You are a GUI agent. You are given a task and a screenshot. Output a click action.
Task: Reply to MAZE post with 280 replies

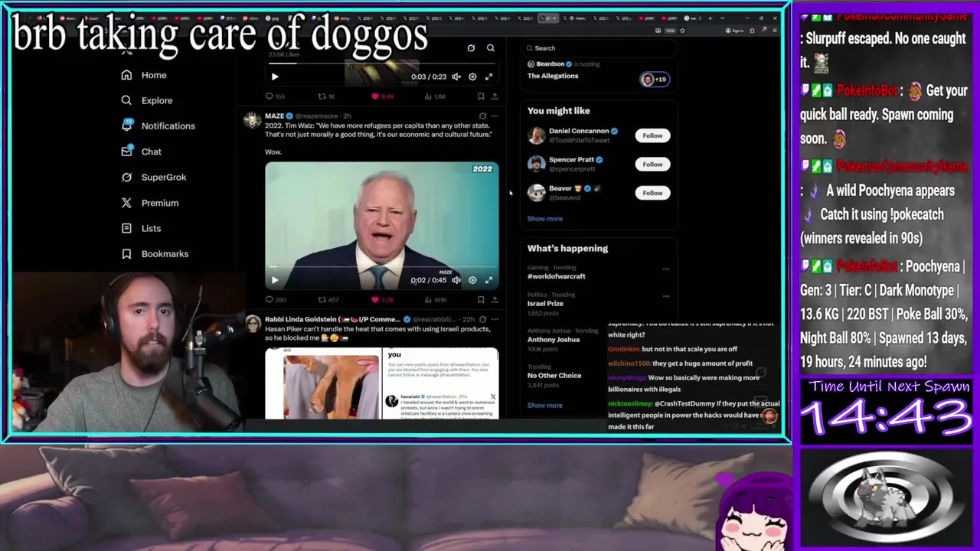point(275,300)
